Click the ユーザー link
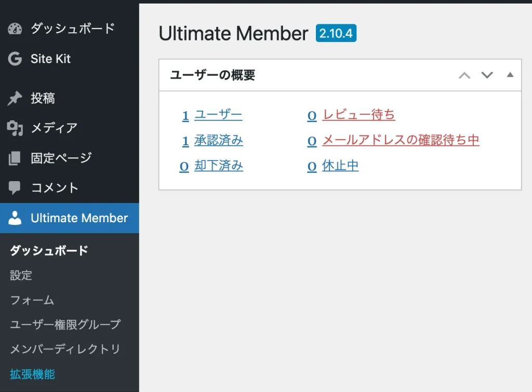The width and height of the screenshot is (532, 392). point(218,115)
